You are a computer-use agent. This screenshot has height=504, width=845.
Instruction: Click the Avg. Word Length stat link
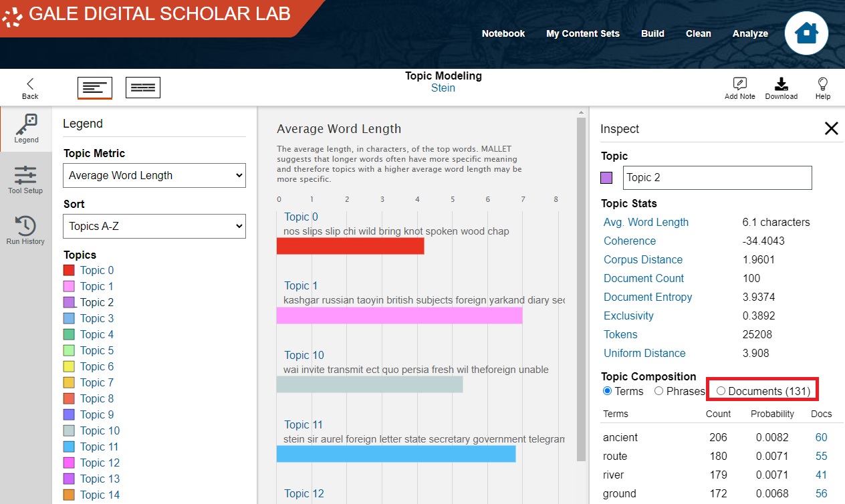(646, 222)
